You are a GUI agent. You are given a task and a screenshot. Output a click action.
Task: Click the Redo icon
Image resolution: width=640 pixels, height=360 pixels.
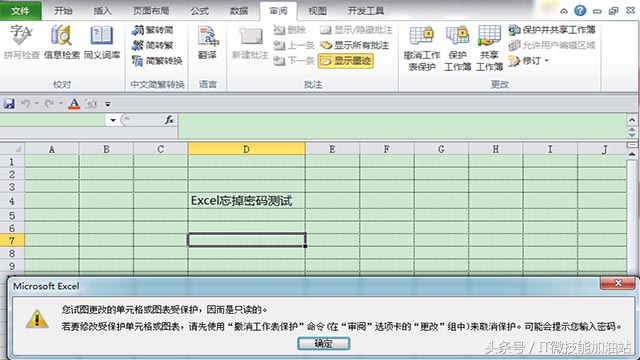tap(49, 104)
